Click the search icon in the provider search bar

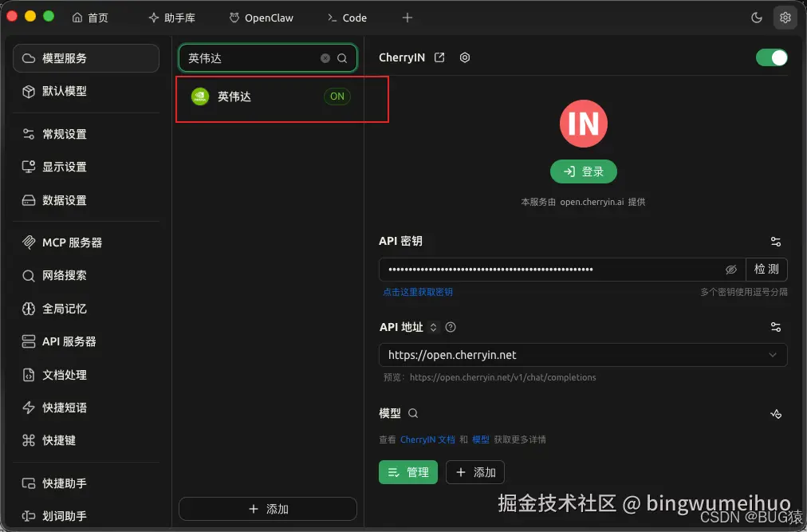coord(342,58)
